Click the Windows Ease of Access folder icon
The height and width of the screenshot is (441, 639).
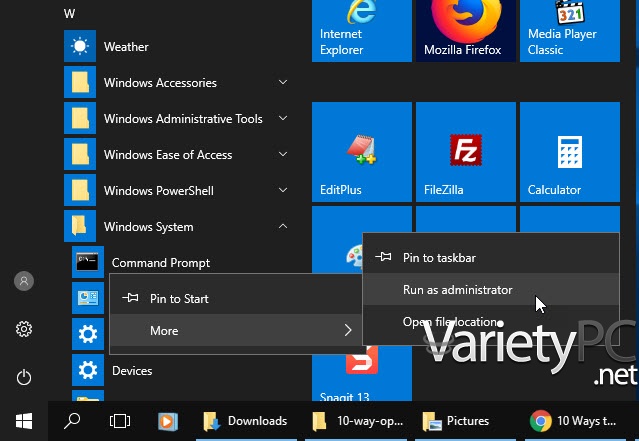(80, 154)
